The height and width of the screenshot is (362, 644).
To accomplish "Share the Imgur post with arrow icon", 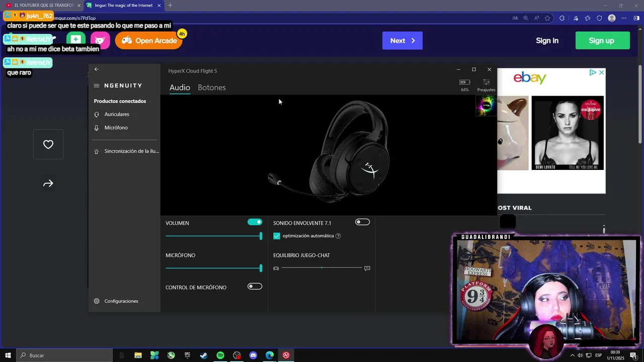I will click(x=48, y=184).
